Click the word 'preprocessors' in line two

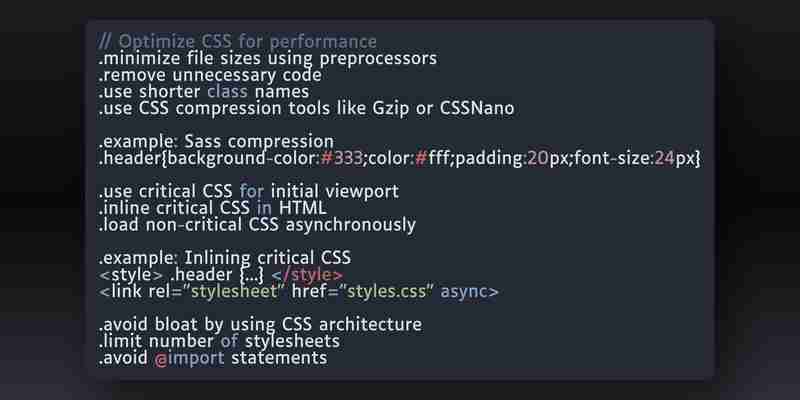point(378,59)
